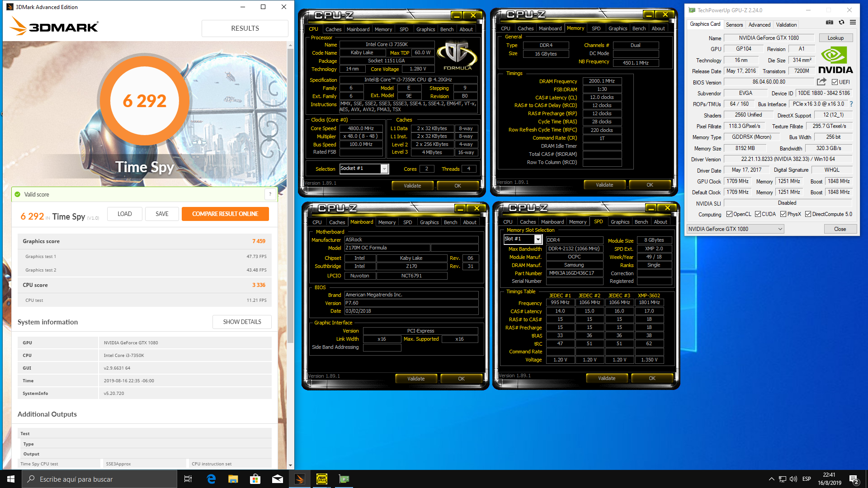868x488 pixels.
Task: Click the ESP language indicator
Action: pyautogui.click(x=807, y=479)
